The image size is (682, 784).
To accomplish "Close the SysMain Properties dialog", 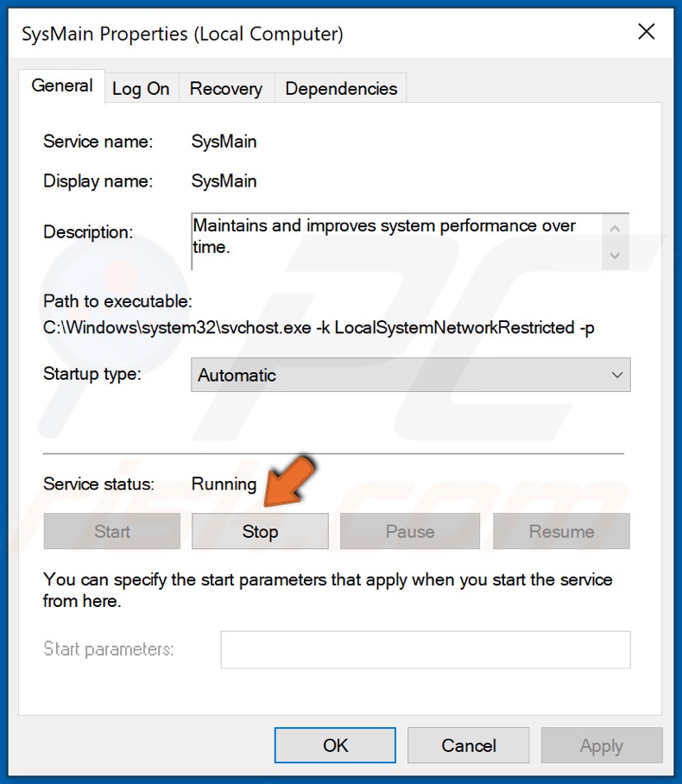I will coord(647,31).
